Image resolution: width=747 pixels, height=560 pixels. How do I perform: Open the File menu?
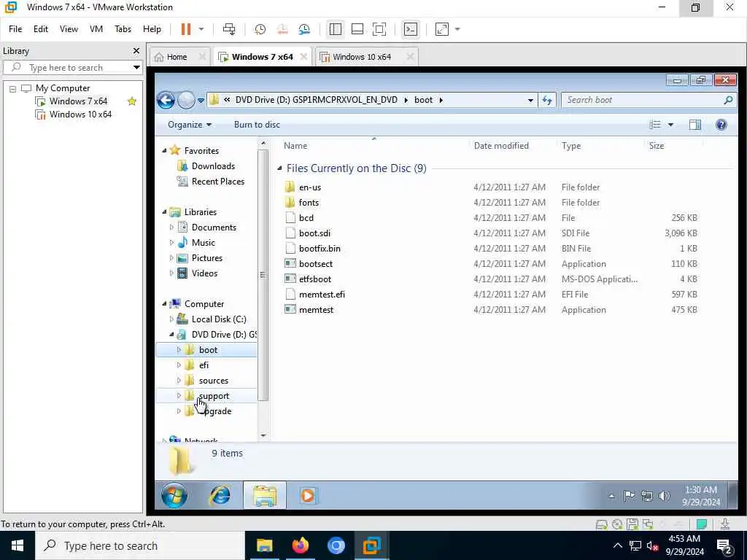(x=15, y=29)
